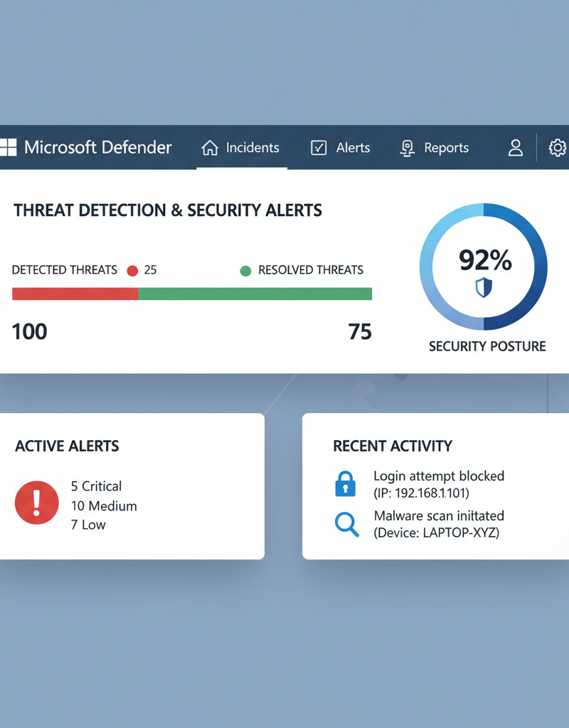Click the shield icon under 92%
Screen dimensions: 569x728
pyautogui.click(x=484, y=287)
